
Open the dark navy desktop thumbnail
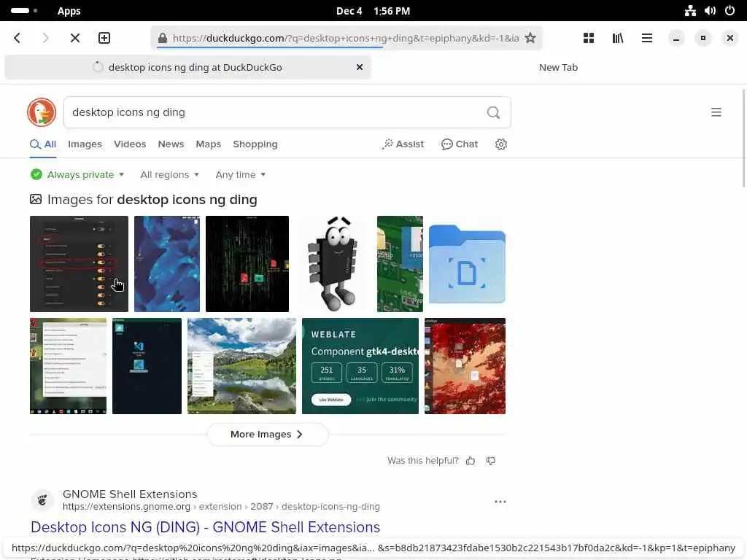point(147,366)
